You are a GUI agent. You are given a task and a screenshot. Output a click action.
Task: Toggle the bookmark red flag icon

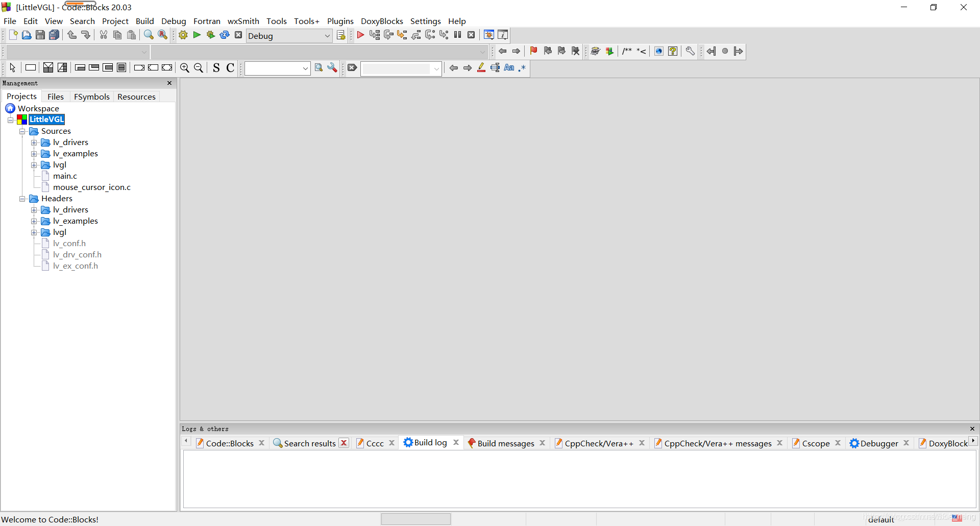click(533, 51)
